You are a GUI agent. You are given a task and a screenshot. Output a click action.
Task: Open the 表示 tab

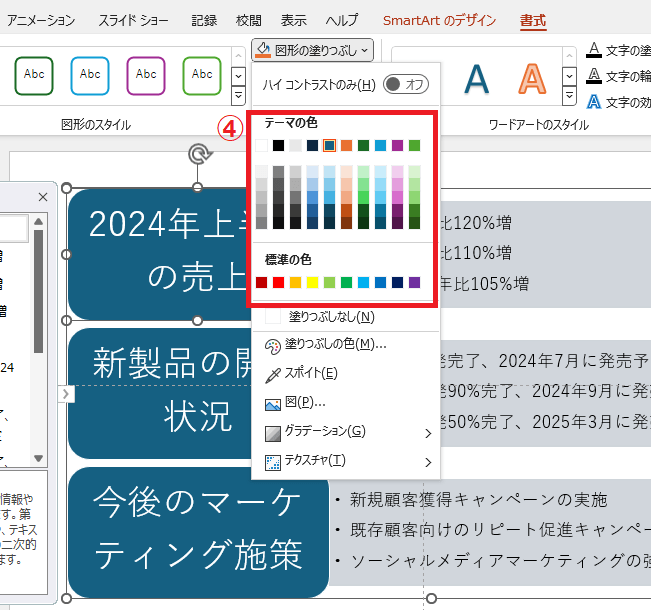tap(294, 20)
